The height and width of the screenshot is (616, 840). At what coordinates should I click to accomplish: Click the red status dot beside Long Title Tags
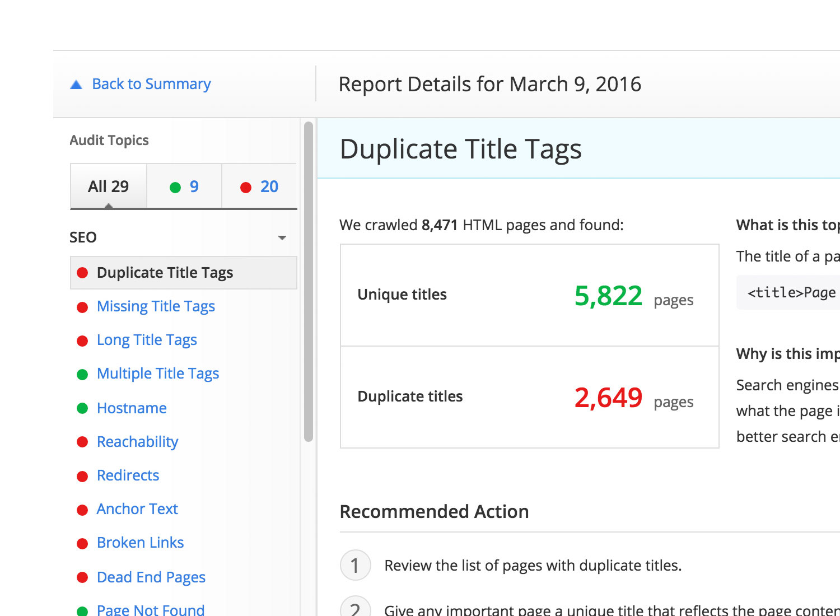coord(82,341)
